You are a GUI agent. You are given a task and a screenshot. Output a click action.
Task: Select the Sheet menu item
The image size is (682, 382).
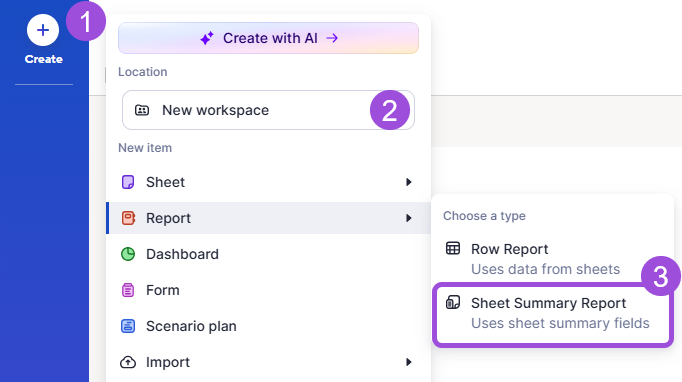pyautogui.click(x=268, y=182)
